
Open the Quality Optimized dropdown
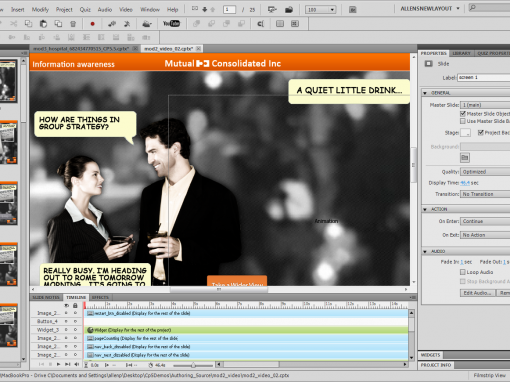click(x=485, y=172)
